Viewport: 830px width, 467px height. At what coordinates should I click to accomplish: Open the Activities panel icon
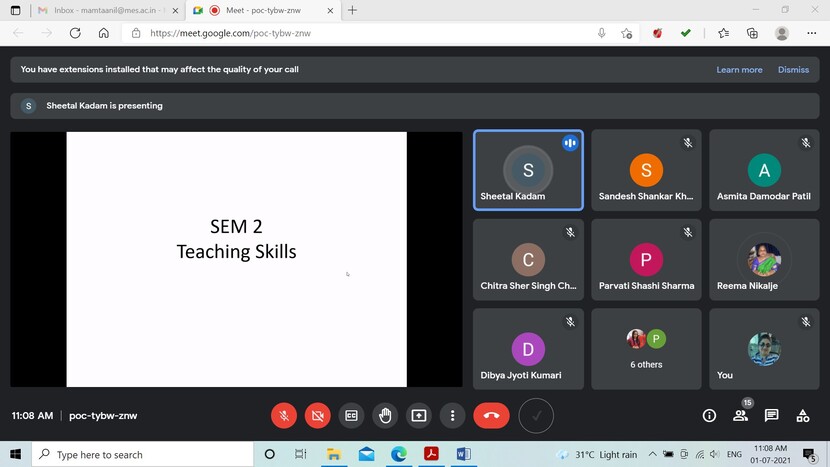[802, 415]
